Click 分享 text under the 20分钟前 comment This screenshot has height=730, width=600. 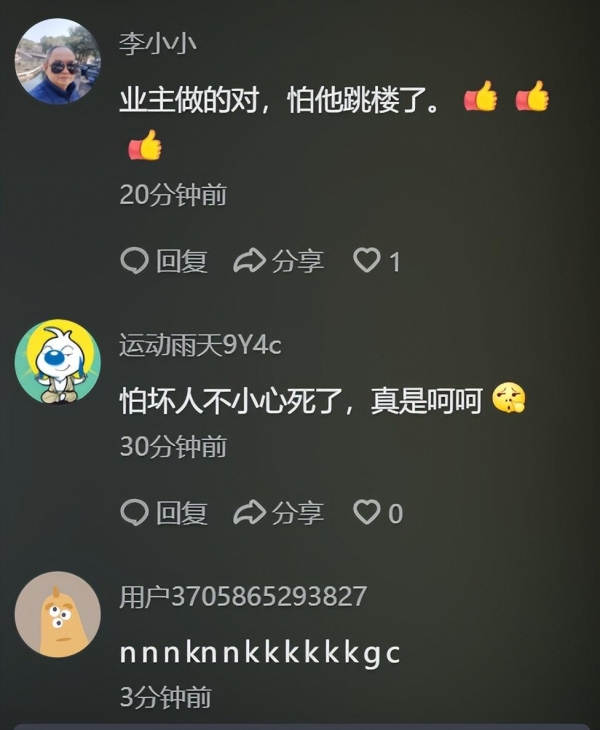click(x=297, y=261)
